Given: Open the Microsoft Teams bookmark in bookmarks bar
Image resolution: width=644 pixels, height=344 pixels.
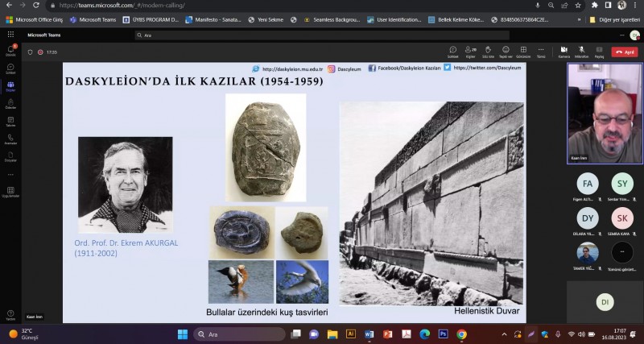Looking at the screenshot, I should click(93, 19).
